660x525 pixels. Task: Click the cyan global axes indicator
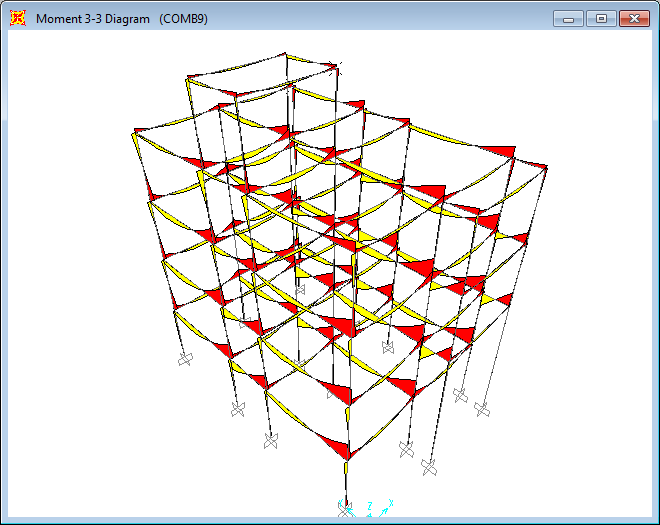click(377, 509)
